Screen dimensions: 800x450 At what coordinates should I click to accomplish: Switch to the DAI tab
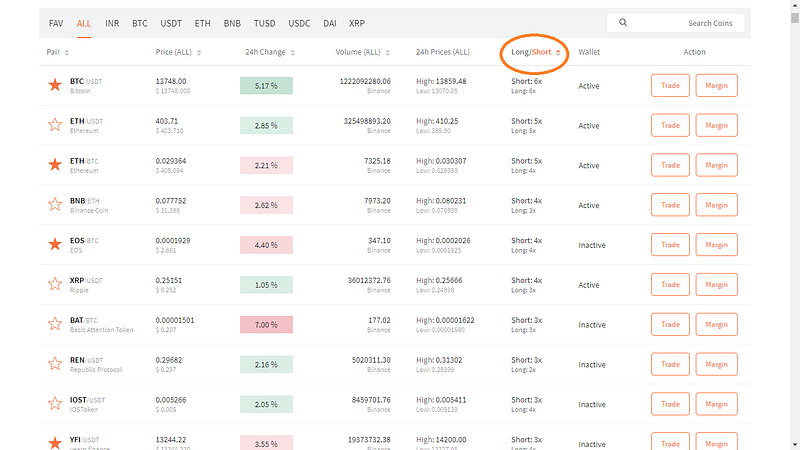click(330, 23)
